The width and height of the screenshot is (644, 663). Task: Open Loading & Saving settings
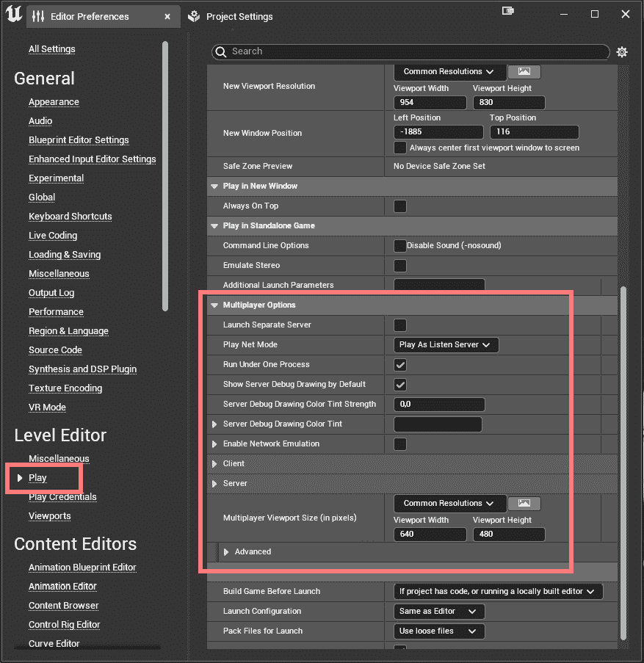(65, 255)
